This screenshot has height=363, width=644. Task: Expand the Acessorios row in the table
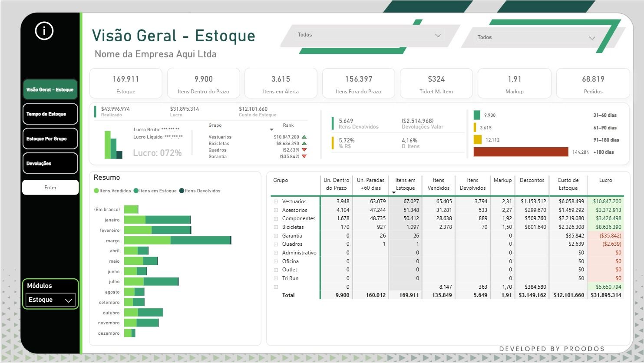tap(276, 210)
